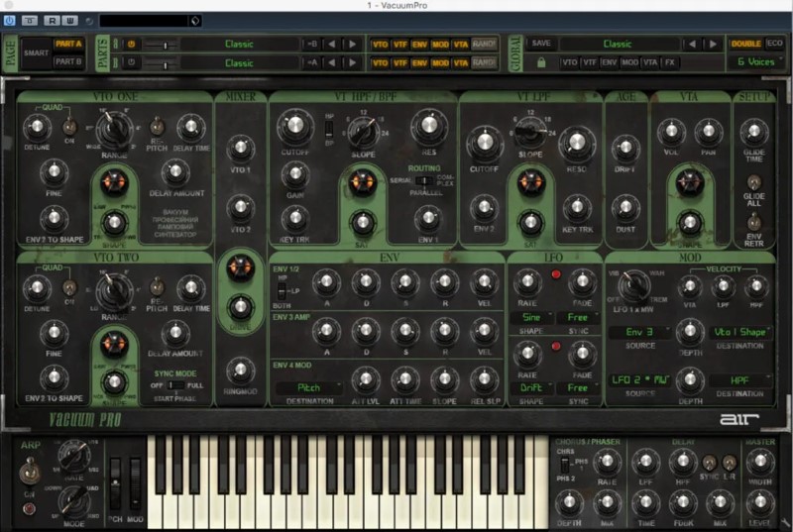This screenshot has width=793, height=532.
Task: Switch to PART A page
Action: tap(68, 44)
